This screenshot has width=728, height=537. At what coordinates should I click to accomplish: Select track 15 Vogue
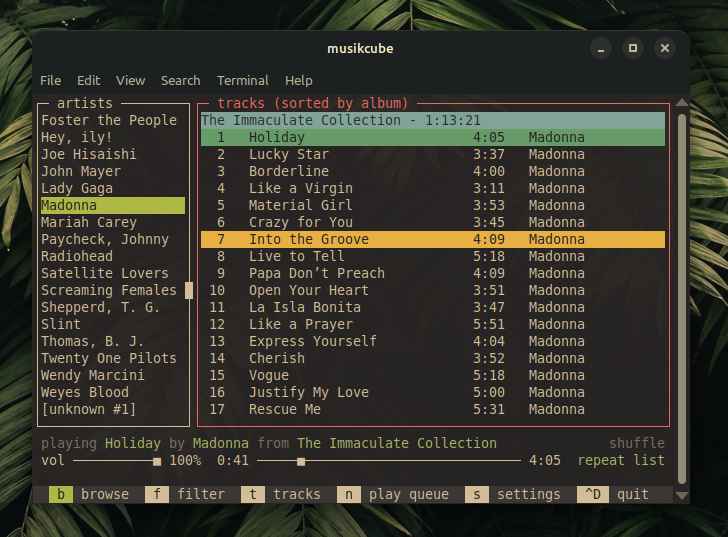pos(433,375)
